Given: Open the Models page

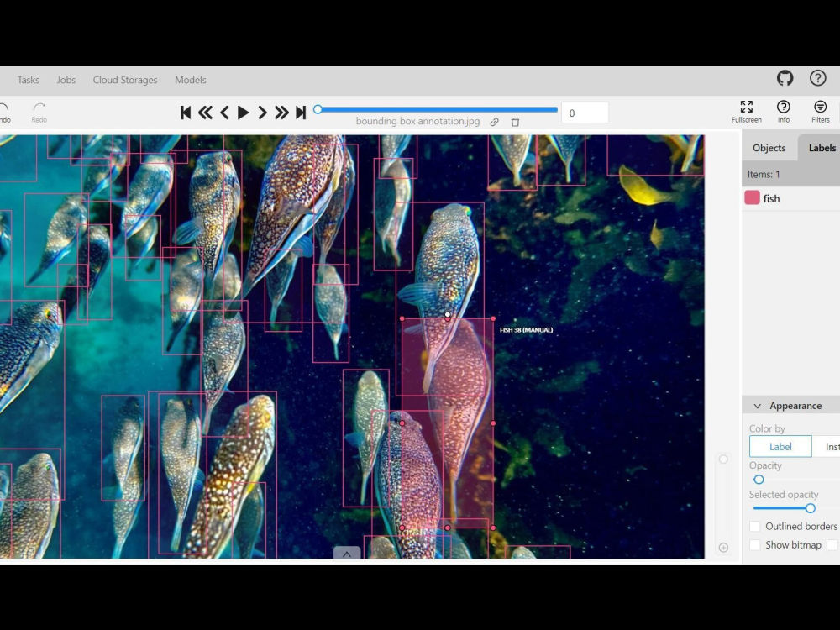Looking at the screenshot, I should [x=190, y=80].
